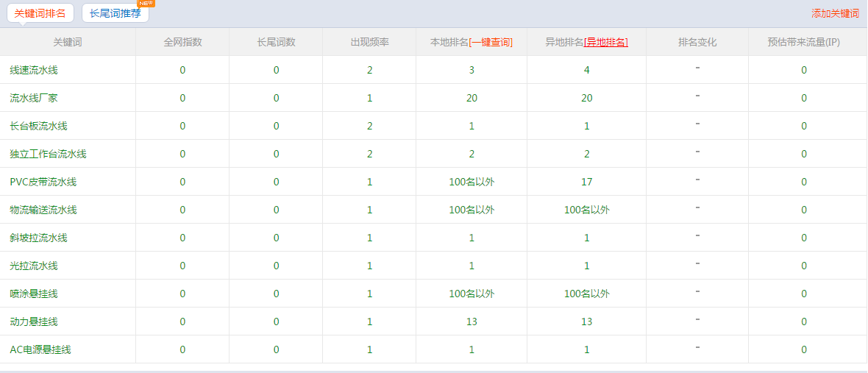Click keyword 物流输送流水线
Screen dimensions: 868x373
pyautogui.click(x=43, y=210)
